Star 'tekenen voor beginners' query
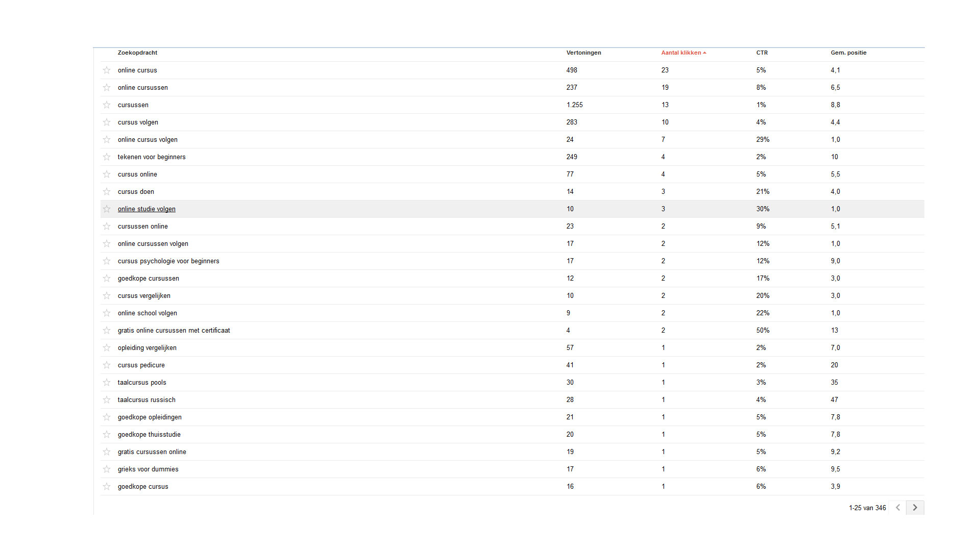 (107, 157)
